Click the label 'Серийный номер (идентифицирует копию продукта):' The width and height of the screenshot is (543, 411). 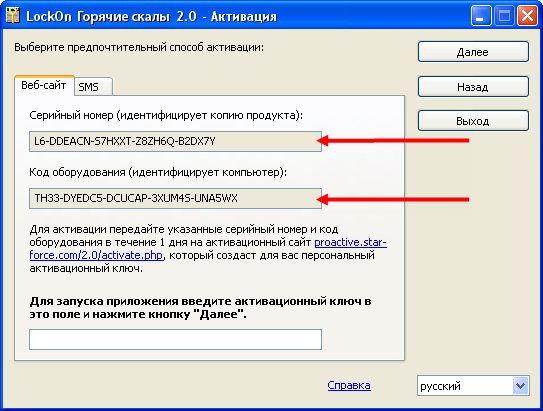click(x=166, y=115)
